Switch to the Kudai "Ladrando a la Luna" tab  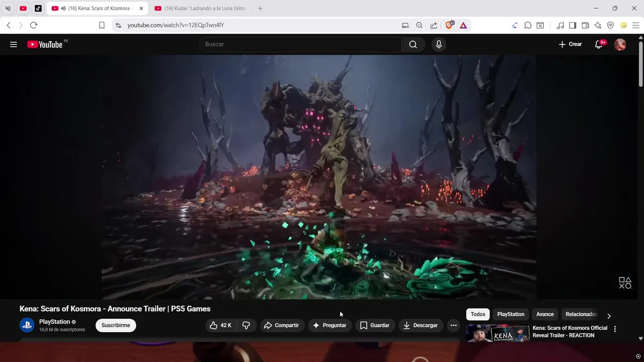click(x=201, y=8)
